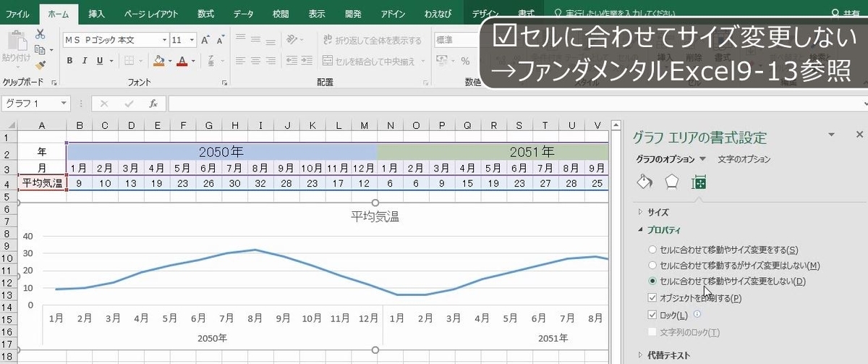Click the Cut scissors icon

point(40,34)
